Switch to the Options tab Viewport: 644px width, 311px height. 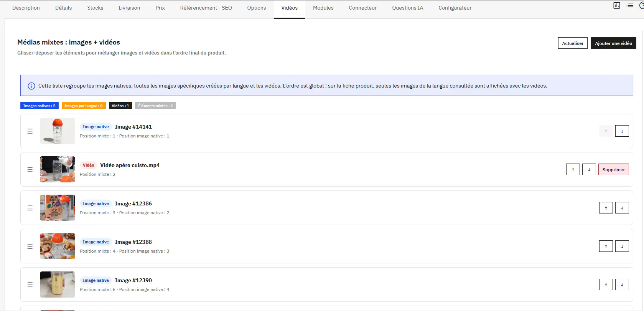click(x=257, y=8)
